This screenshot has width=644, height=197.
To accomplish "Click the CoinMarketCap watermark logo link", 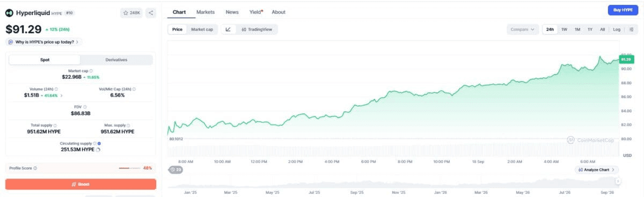I will click(x=590, y=140).
